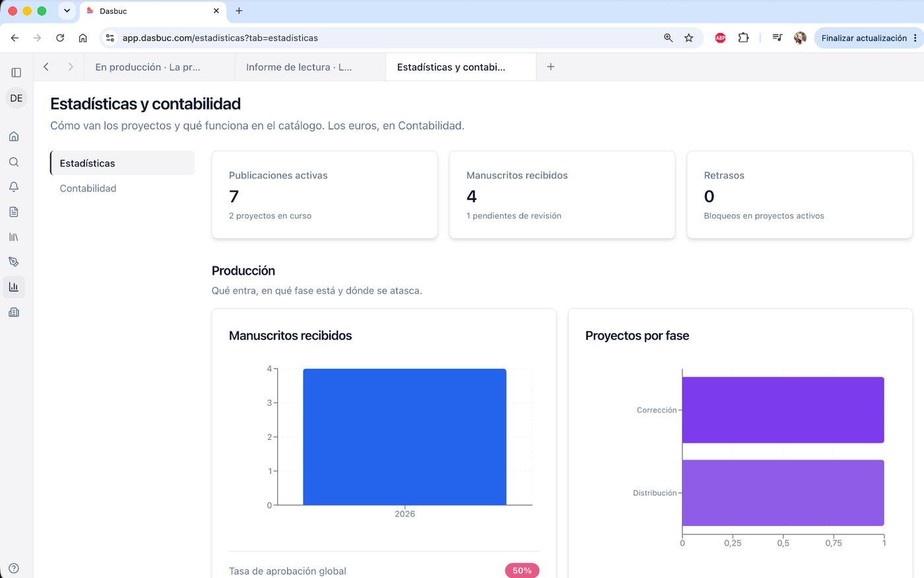
Task: Open the library books icon
Action: coord(14,236)
